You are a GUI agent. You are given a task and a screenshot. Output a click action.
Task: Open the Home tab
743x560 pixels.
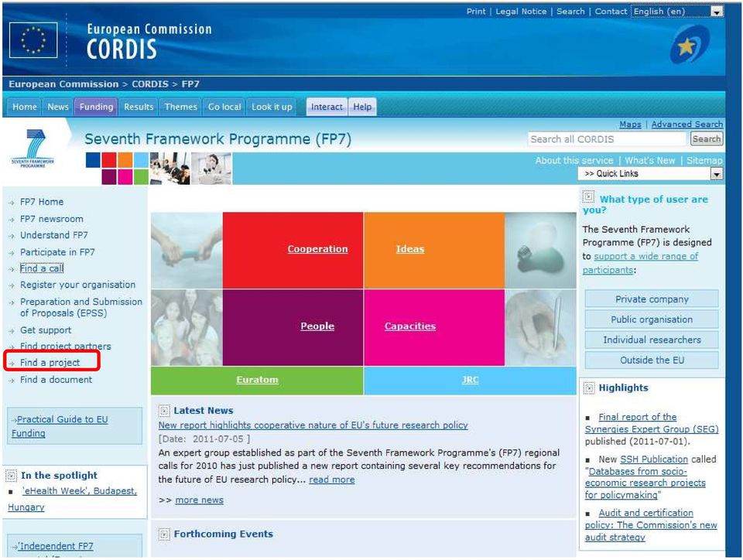click(x=24, y=107)
